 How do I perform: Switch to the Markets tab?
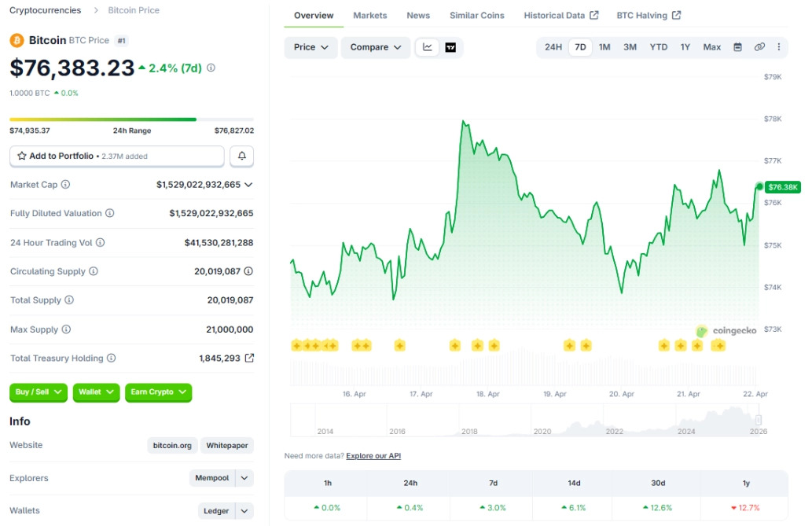(369, 15)
